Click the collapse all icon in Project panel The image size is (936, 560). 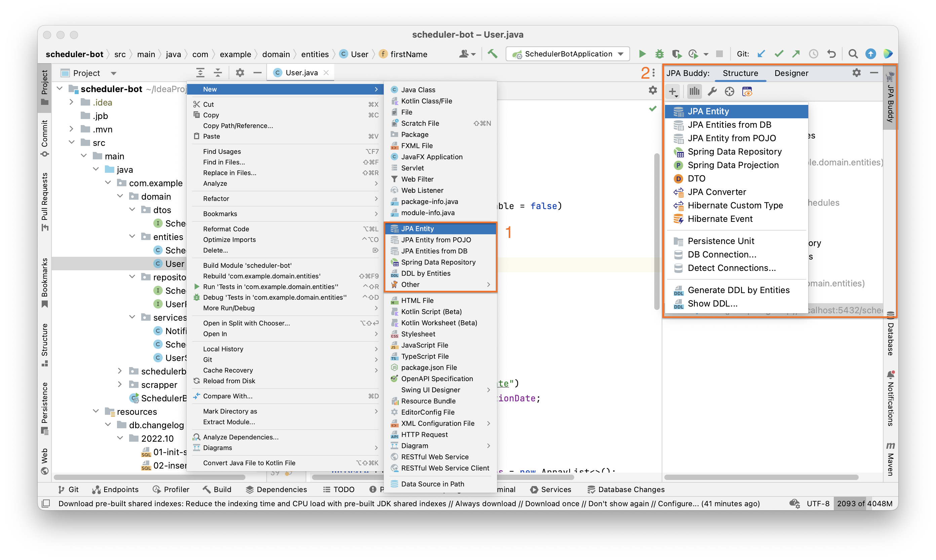218,73
